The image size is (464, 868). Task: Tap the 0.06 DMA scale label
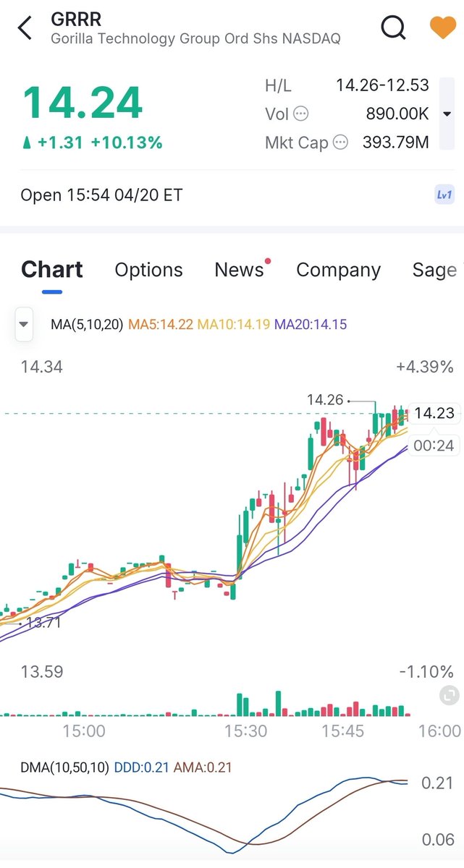[x=438, y=841]
